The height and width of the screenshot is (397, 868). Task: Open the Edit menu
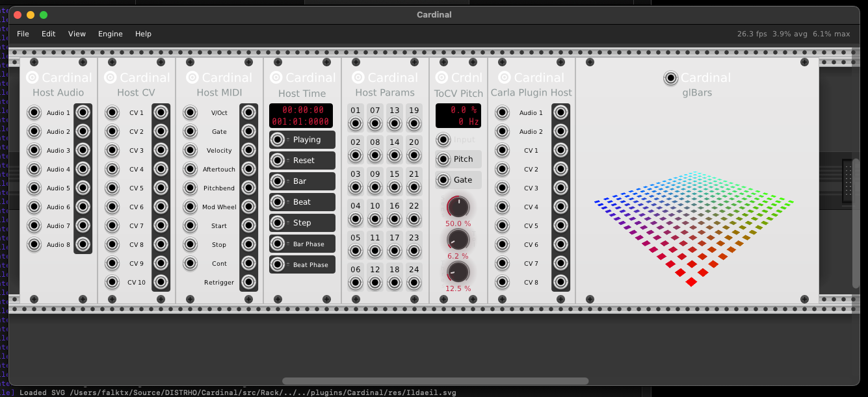[x=49, y=34]
